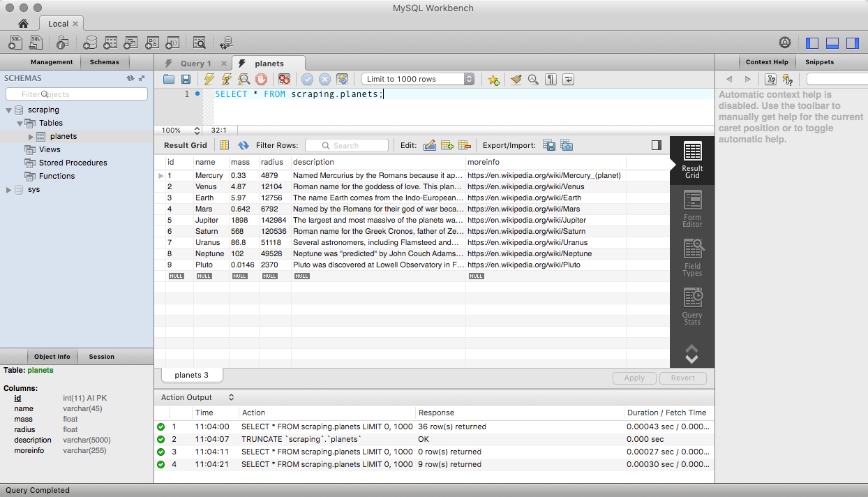This screenshot has height=497, width=868.
Task: Open the Session tab
Action: tap(102, 357)
